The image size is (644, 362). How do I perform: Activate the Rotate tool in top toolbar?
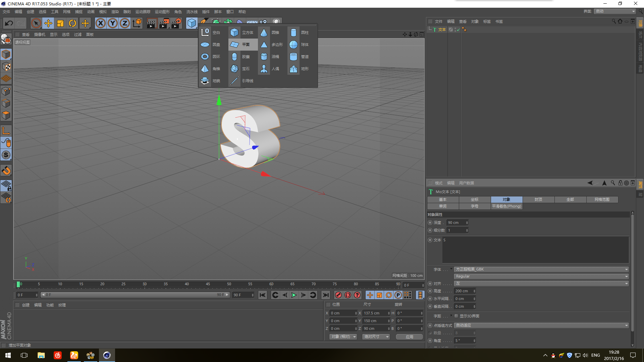point(72,23)
